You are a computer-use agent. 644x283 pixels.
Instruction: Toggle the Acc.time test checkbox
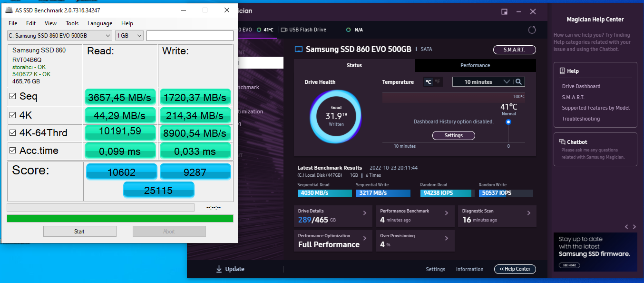[x=13, y=151]
